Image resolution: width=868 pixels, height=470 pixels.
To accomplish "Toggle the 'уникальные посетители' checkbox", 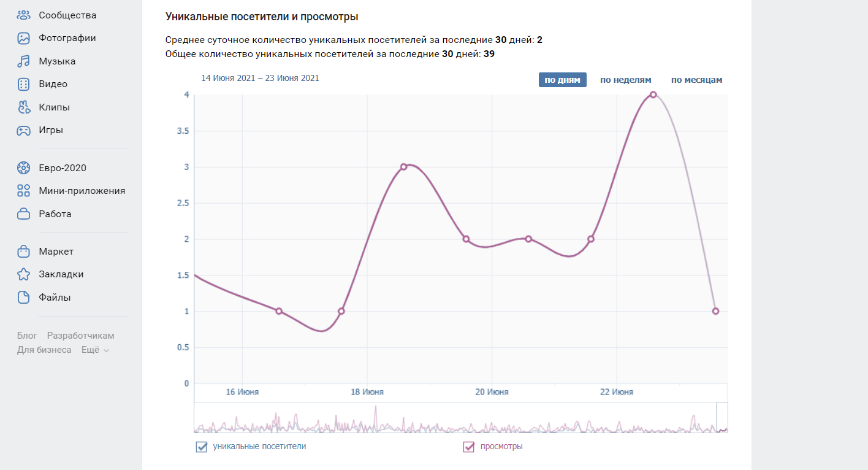I will 202,447.
